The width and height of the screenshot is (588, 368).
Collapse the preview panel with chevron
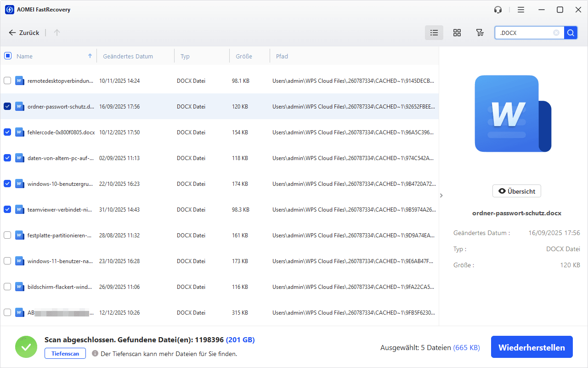(x=441, y=195)
